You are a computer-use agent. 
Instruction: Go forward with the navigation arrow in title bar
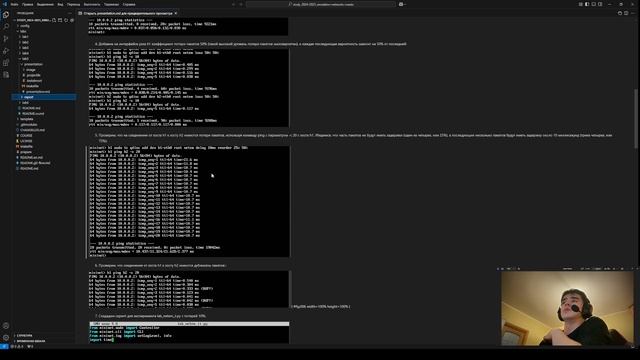(241, 4)
